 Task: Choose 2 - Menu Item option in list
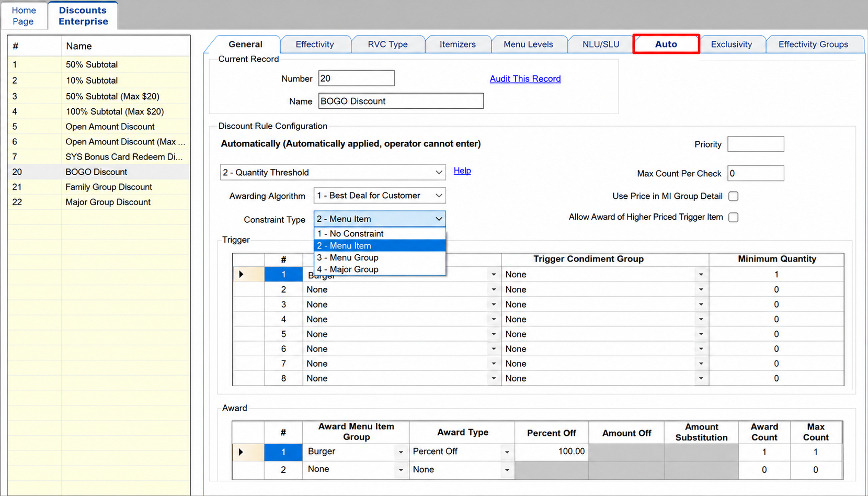380,246
